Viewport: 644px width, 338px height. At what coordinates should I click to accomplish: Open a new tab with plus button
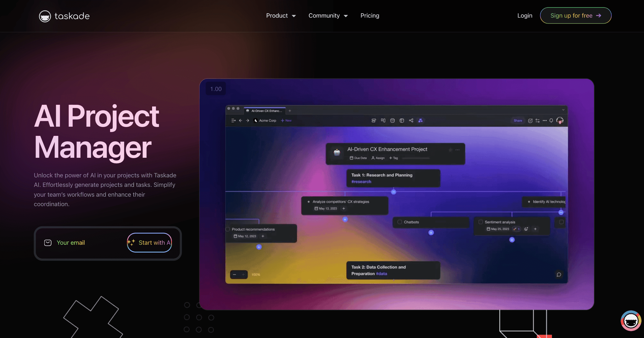[290, 111]
